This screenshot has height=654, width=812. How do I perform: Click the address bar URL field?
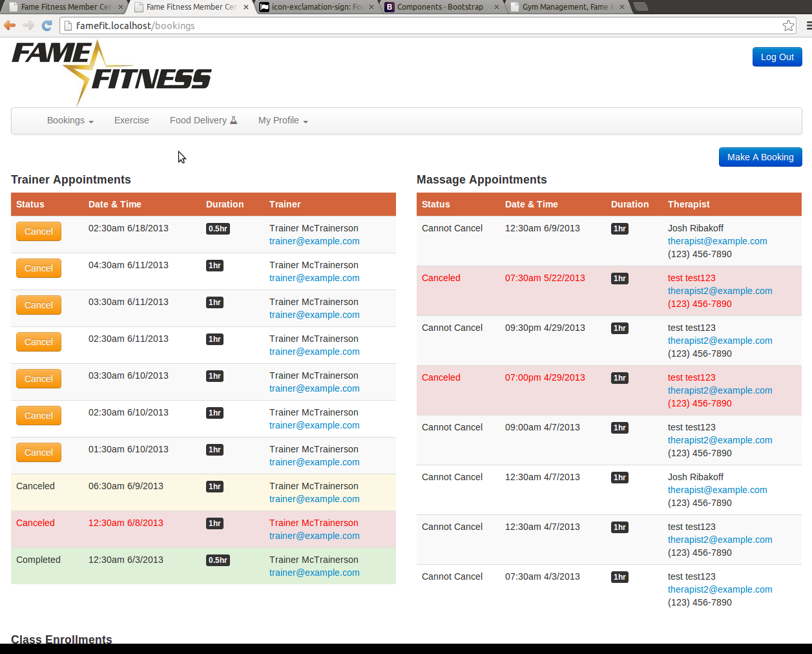click(x=420, y=26)
